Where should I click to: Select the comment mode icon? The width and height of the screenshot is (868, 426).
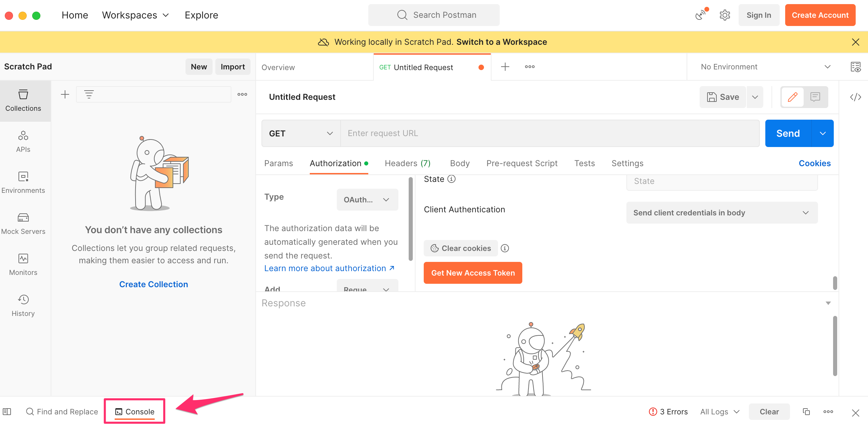click(815, 97)
